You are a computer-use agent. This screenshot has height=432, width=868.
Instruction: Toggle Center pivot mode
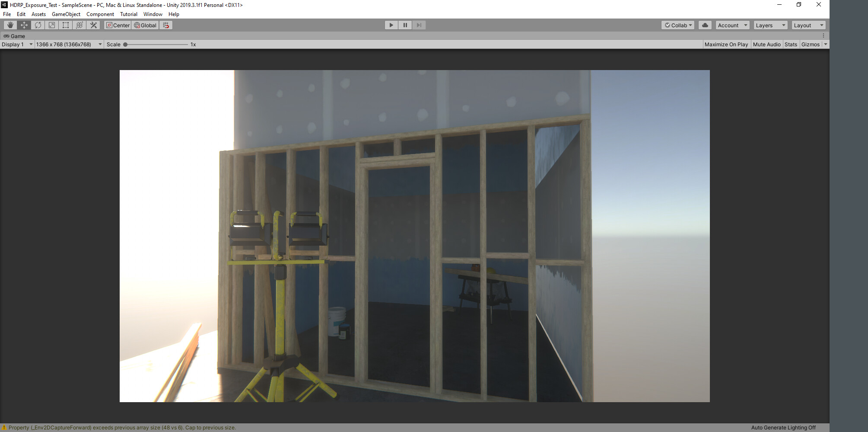118,25
